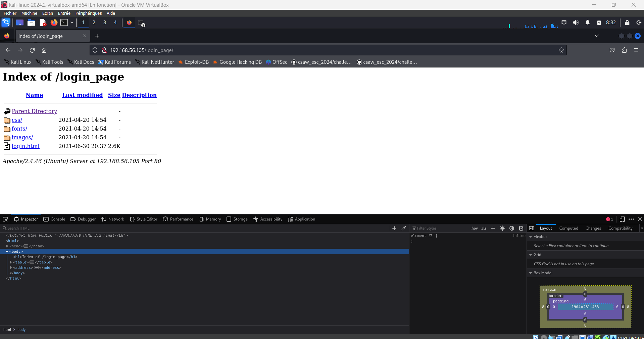Reload the current page

point(32,50)
